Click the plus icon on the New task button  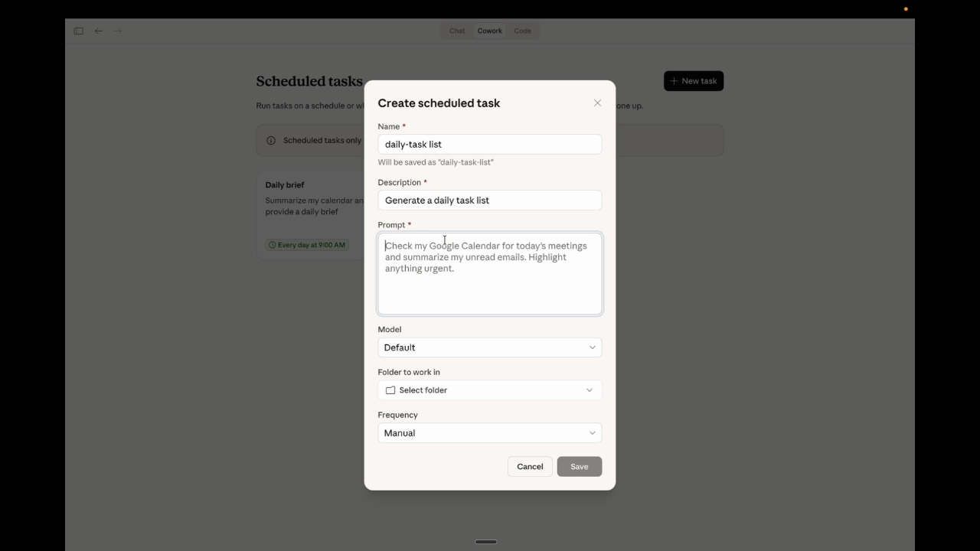coord(673,80)
